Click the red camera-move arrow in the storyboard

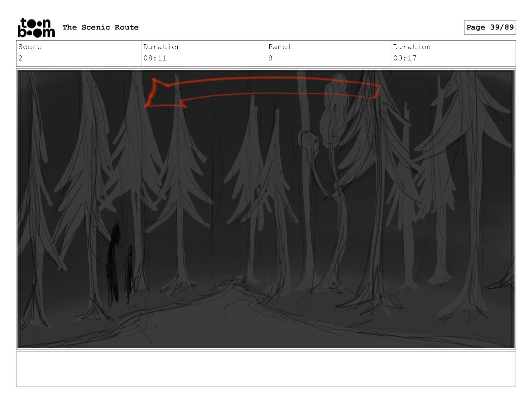[x=262, y=92]
